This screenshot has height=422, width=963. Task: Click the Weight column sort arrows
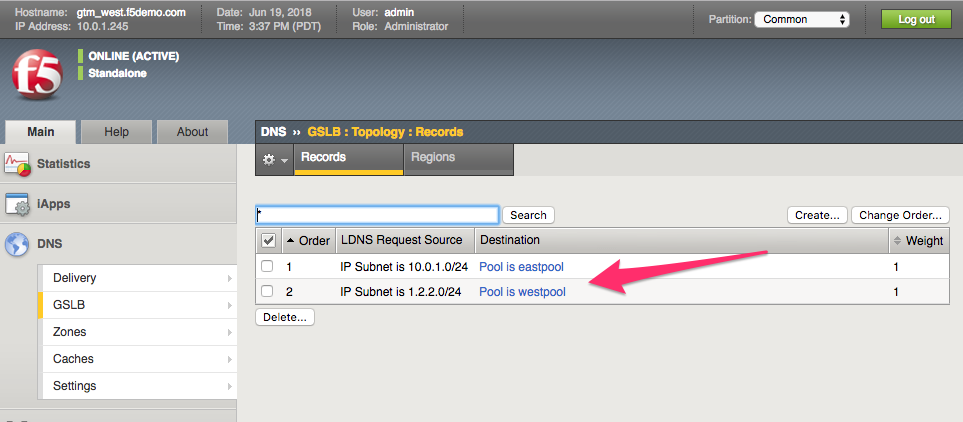click(x=897, y=240)
